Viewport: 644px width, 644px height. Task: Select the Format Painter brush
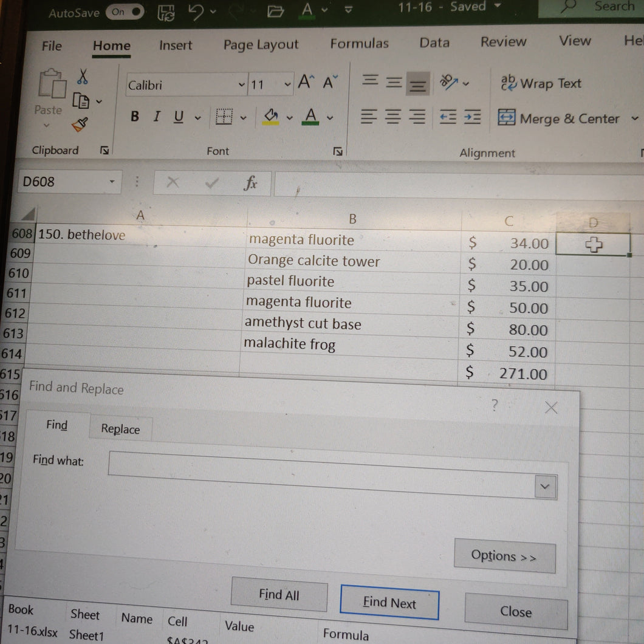coord(80,125)
